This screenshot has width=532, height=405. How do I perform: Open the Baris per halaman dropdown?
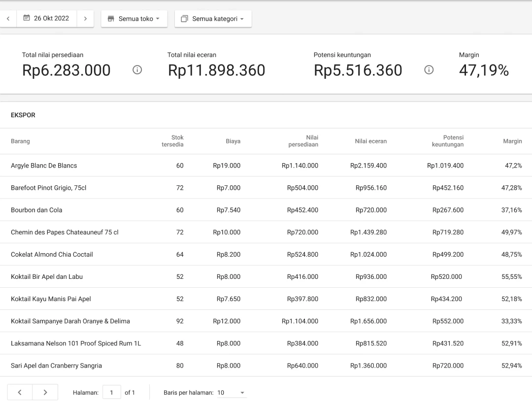pos(232,392)
